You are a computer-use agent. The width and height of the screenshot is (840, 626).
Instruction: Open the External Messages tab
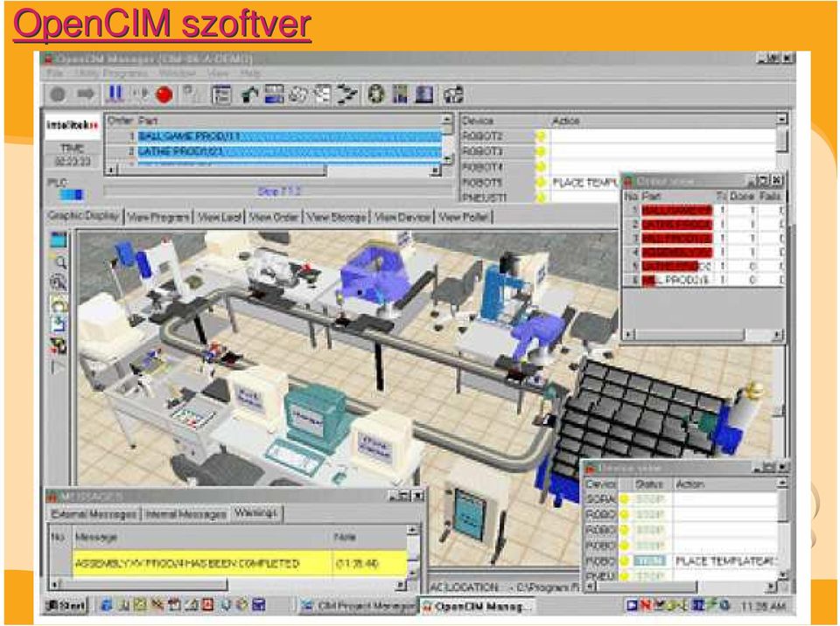(94, 515)
